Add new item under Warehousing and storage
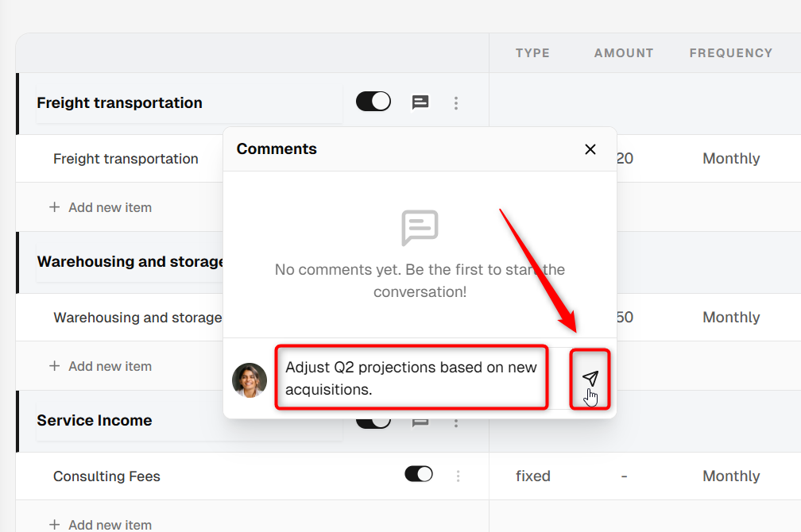This screenshot has height=532, width=801. click(x=100, y=366)
